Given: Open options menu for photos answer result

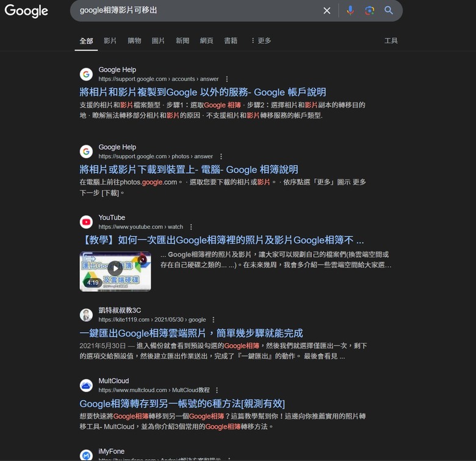Looking at the screenshot, I should [x=221, y=156].
